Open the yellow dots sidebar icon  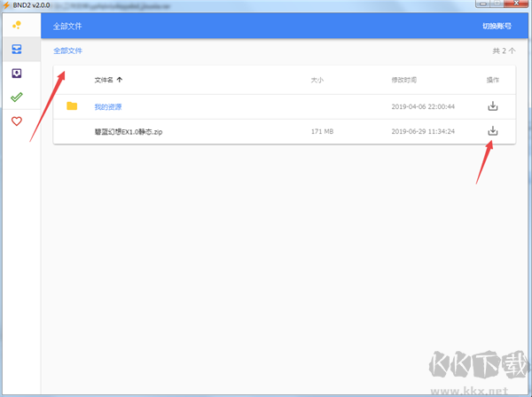click(17, 26)
